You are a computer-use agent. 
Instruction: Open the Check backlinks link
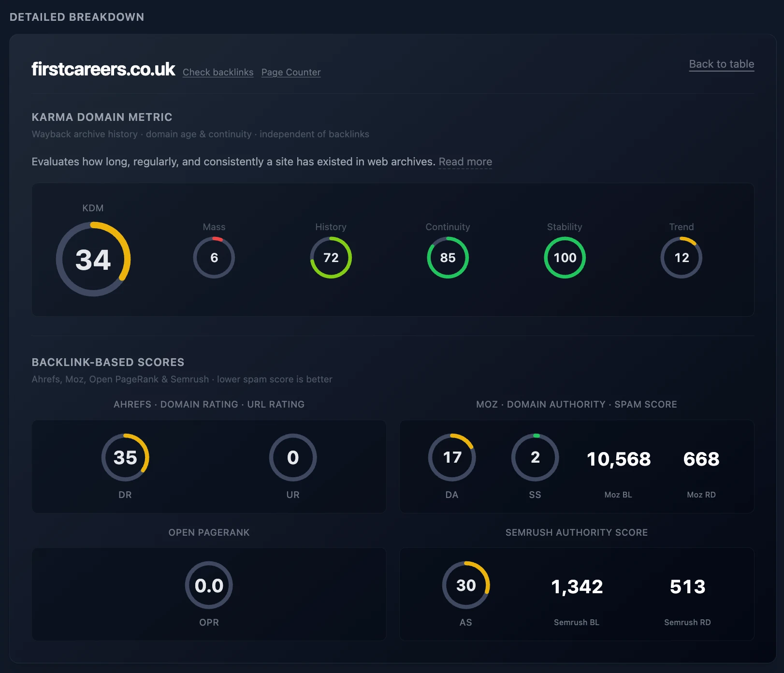(x=218, y=72)
